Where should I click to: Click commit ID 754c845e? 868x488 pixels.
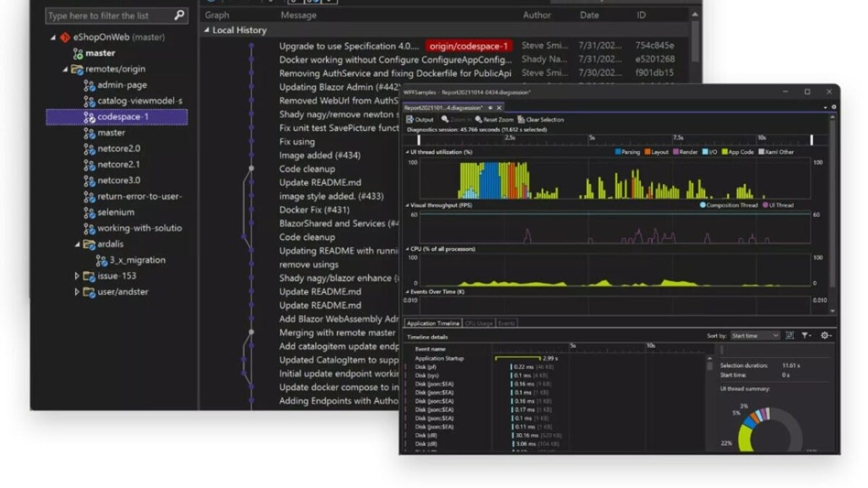click(x=654, y=46)
